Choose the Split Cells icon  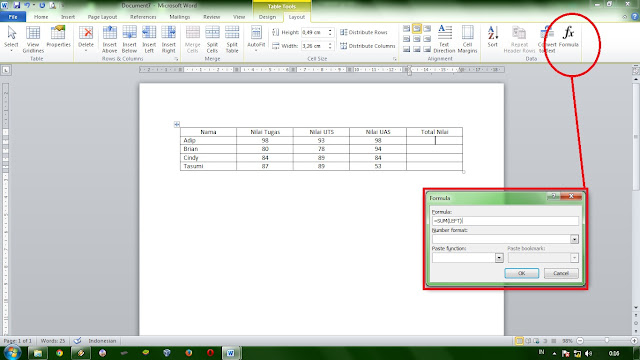point(212,39)
